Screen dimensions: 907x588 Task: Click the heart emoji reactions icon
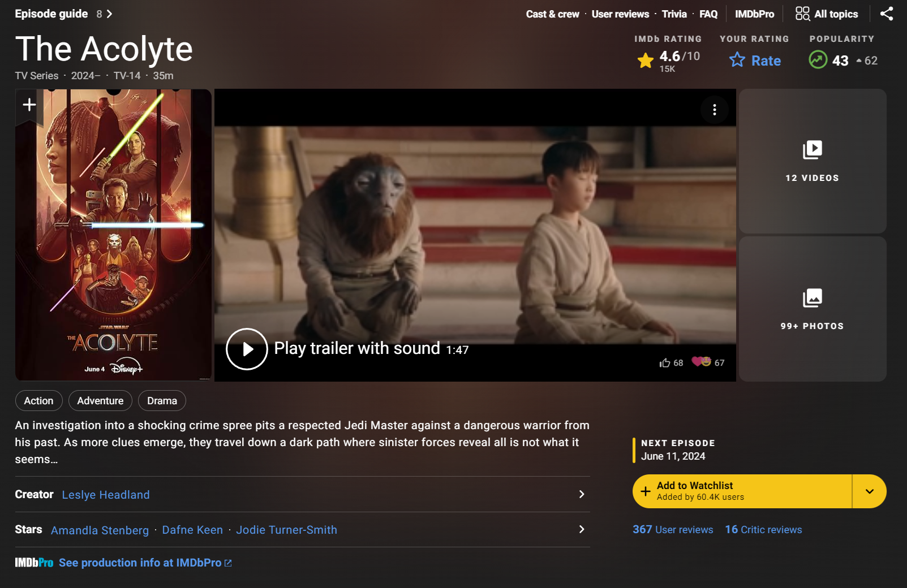pyautogui.click(x=702, y=362)
